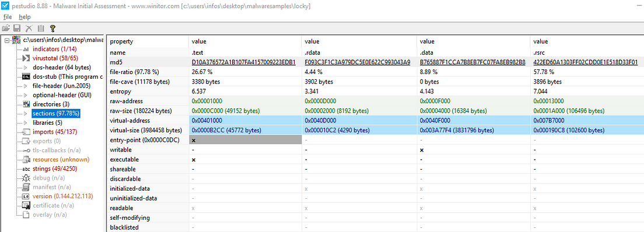
Task: Click the 'self-modifying' property label
Action: pyautogui.click(x=129, y=217)
